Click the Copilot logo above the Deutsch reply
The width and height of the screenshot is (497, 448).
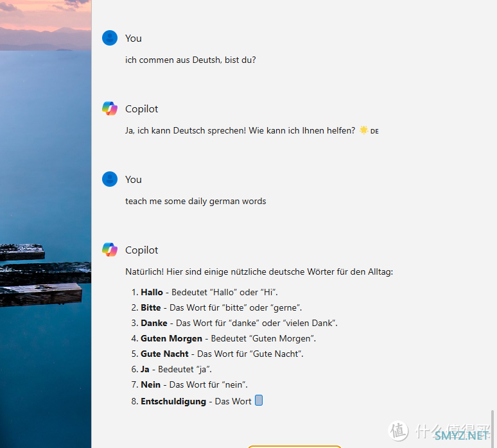tap(110, 108)
